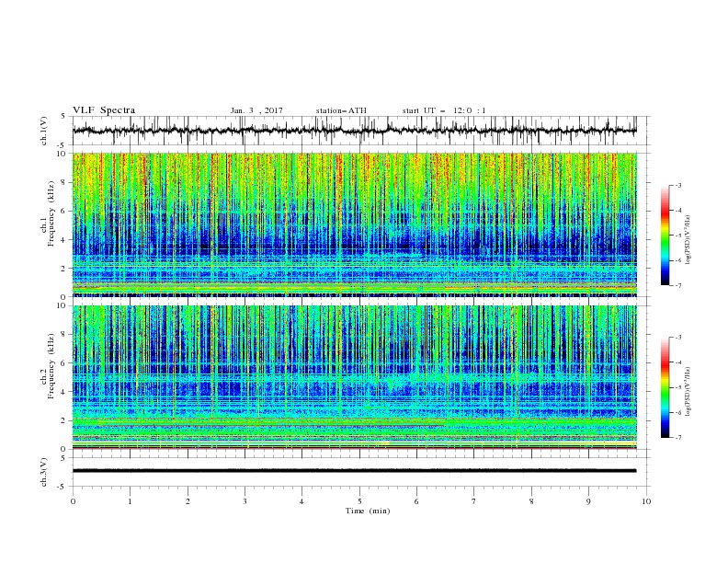Image resolution: width=728 pixels, height=563 pixels.
Task: Click the time axis tick label "7"
Action: tap(474, 501)
